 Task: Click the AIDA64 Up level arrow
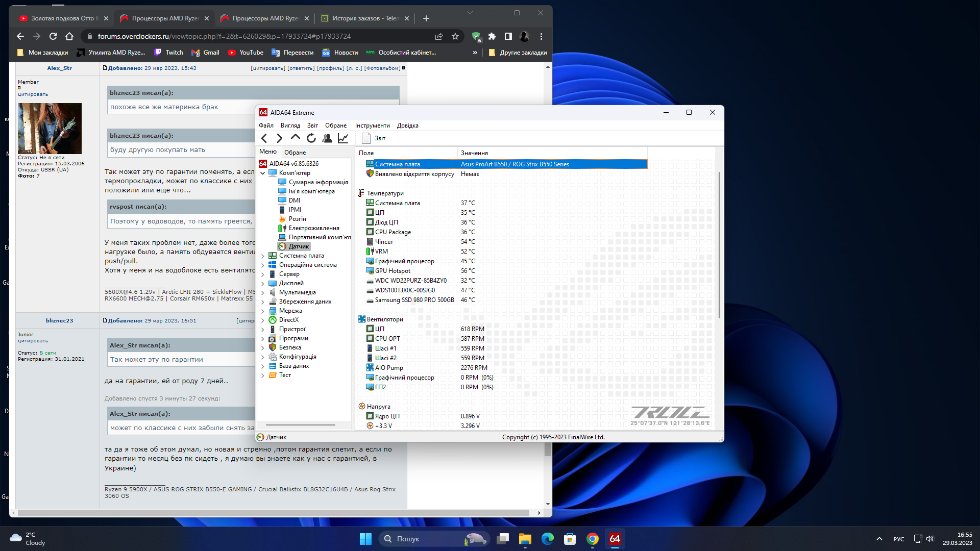(295, 137)
